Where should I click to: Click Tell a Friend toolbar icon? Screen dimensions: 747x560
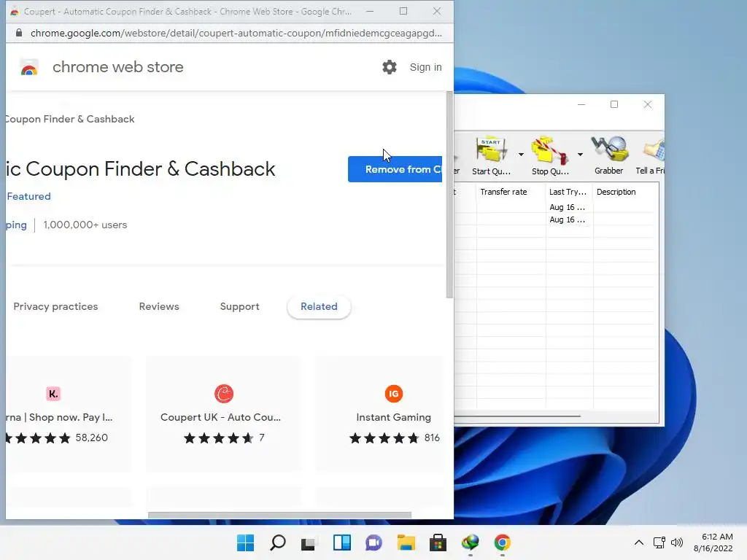tap(654, 149)
